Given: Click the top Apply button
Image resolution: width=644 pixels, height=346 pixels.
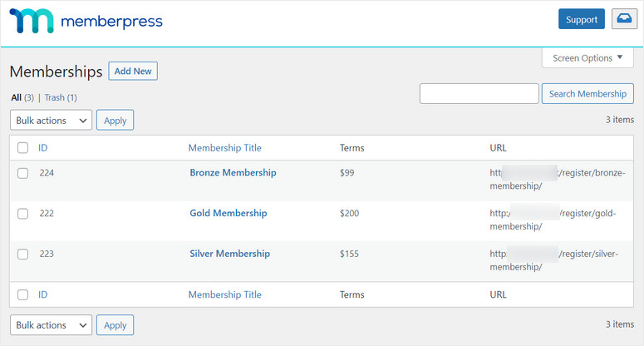Looking at the screenshot, I should 115,120.
